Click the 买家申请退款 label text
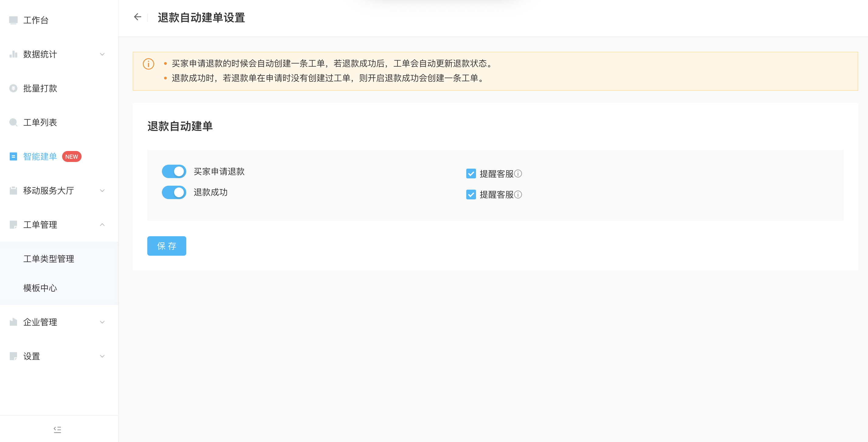868x442 pixels. pos(219,172)
